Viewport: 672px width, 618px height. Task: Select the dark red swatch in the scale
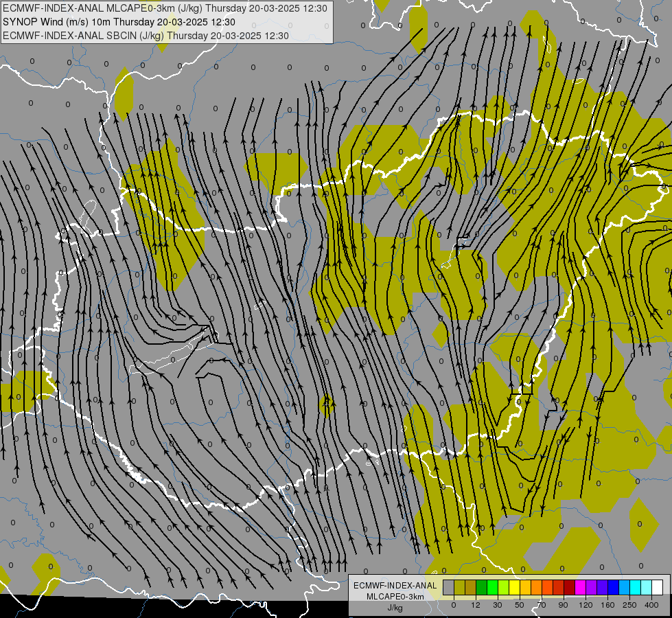[x=570, y=587]
